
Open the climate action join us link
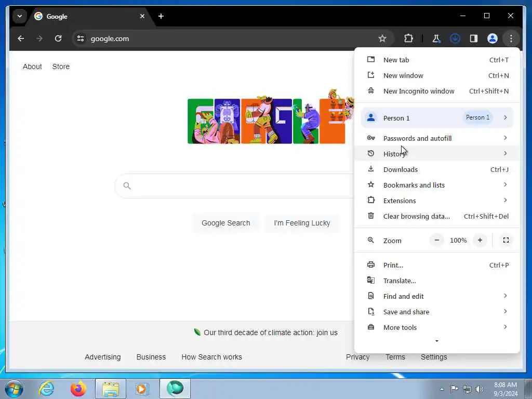coord(270,332)
